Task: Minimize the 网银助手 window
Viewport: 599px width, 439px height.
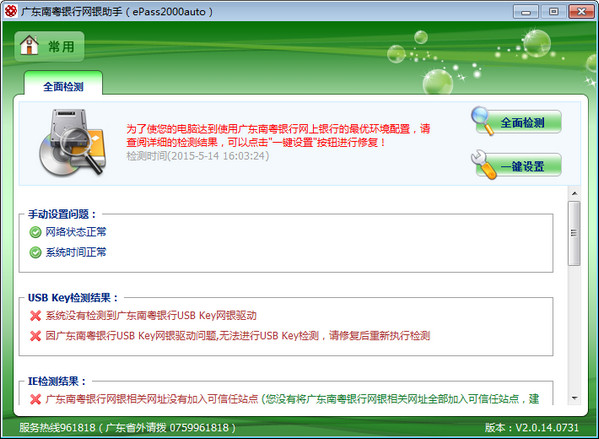Action: [526, 12]
